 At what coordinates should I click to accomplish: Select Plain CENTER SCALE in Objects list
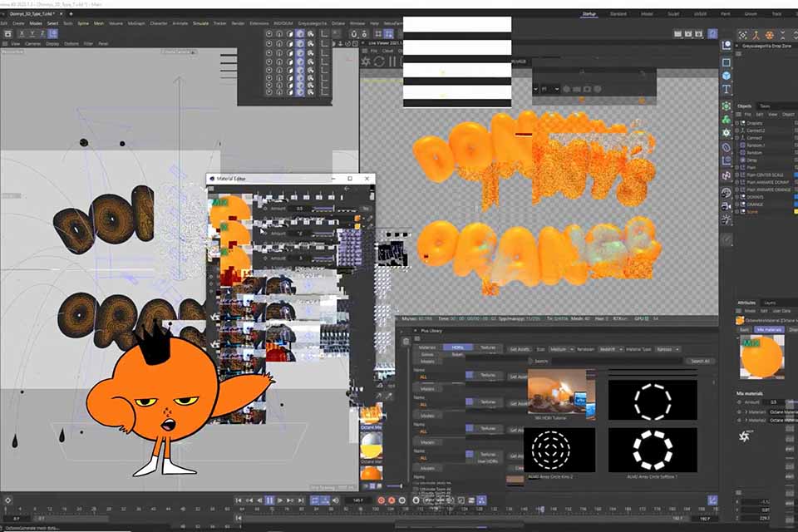(766, 175)
